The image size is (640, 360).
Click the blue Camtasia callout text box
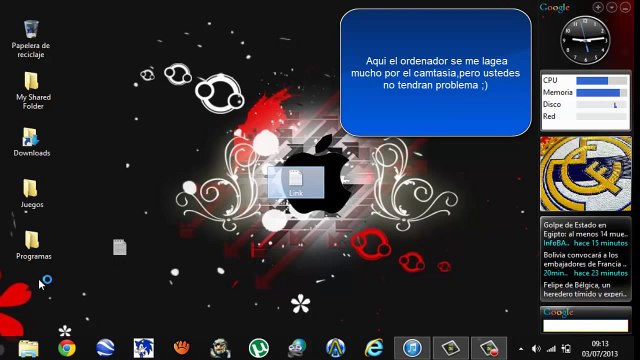(x=436, y=73)
